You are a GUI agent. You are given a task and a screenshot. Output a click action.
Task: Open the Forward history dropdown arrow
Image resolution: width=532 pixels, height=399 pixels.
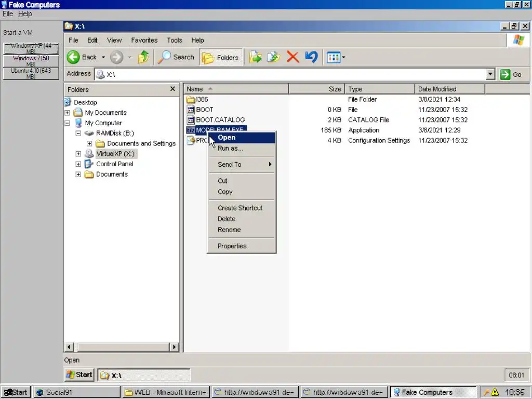(129, 57)
